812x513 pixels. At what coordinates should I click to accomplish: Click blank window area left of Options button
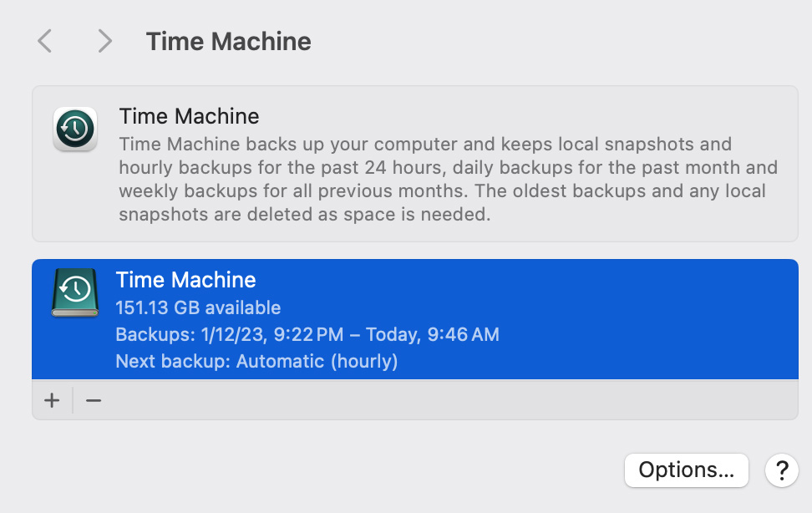pyautogui.click(x=334, y=470)
